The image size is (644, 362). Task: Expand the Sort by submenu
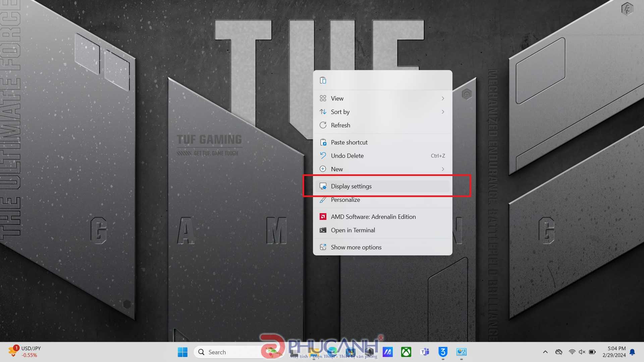tap(382, 112)
